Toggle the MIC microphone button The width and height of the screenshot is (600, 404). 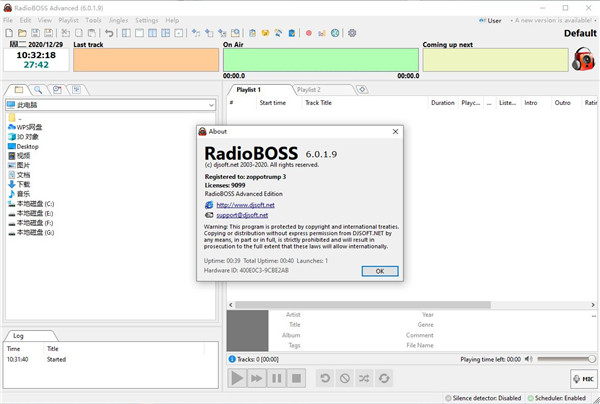pyautogui.click(x=583, y=379)
